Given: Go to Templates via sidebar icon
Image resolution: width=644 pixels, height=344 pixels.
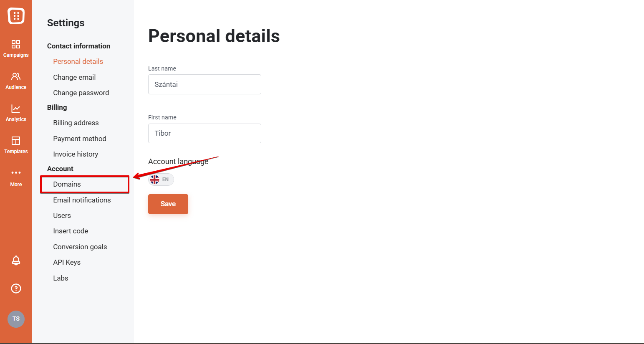Looking at the screenshot, I should 16,144.
